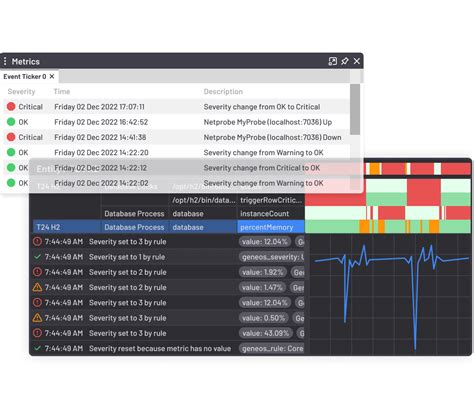Viewport: 474px width, 407px height.
Task: Close the Metrics panel
Action: 357,61
